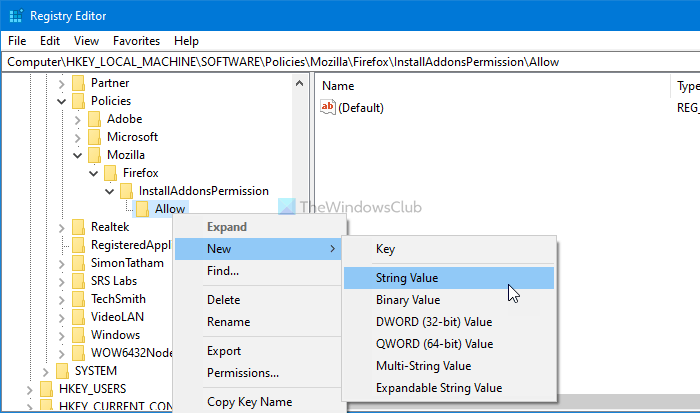The width and height of the screenshot is (700, 413).
Task: Click the VideoLAN folder icon
Action: (78, 317)
